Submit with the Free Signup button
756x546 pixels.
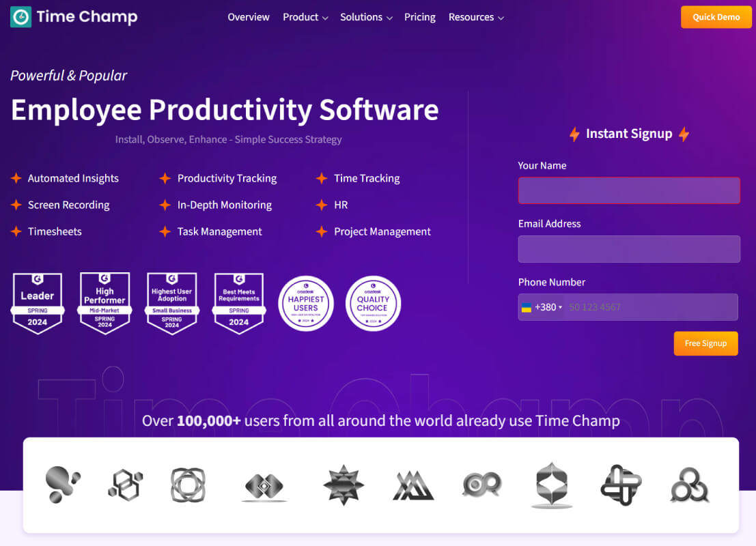(705, 343)
